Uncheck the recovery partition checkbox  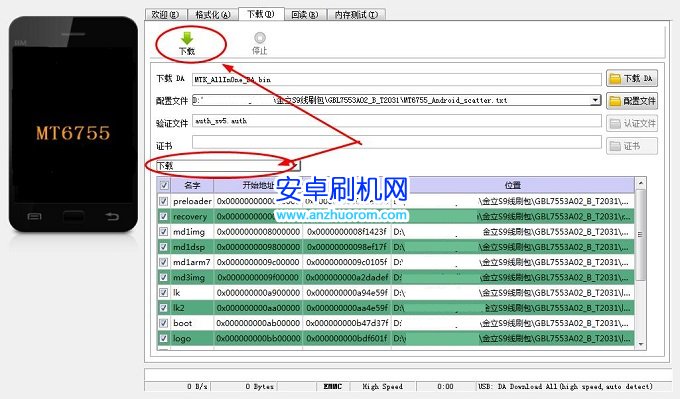click(163, 216)
